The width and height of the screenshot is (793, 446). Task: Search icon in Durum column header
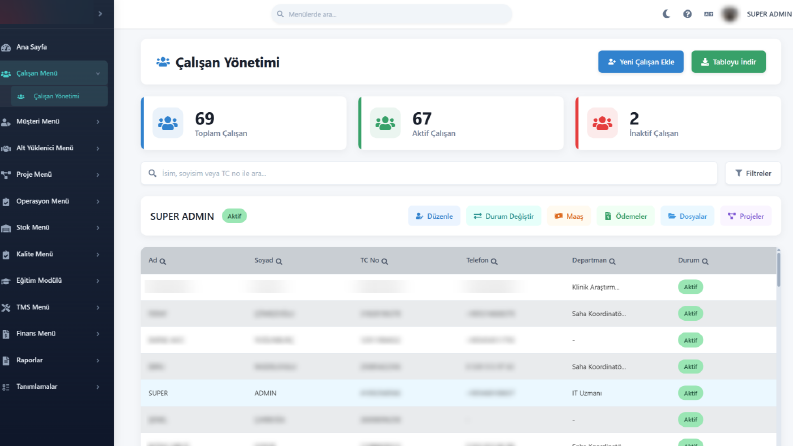pos(705,261)
